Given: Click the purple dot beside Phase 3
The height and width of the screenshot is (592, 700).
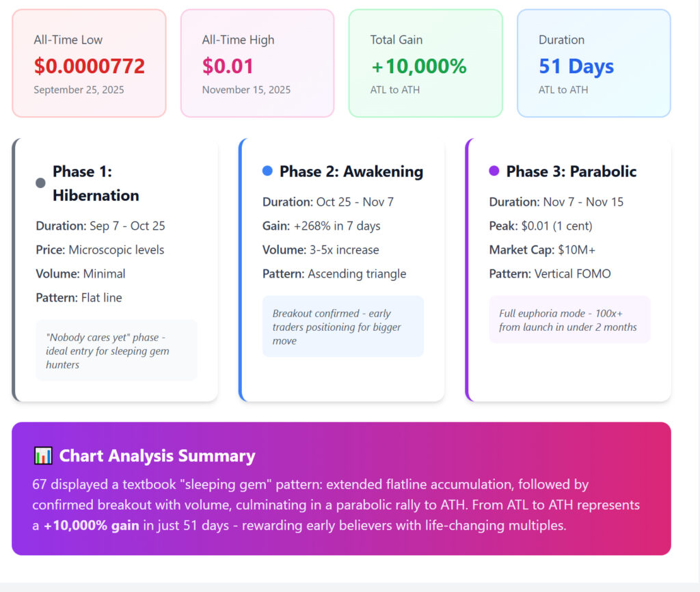Looking at the screenshot, I should coord(494,171).
